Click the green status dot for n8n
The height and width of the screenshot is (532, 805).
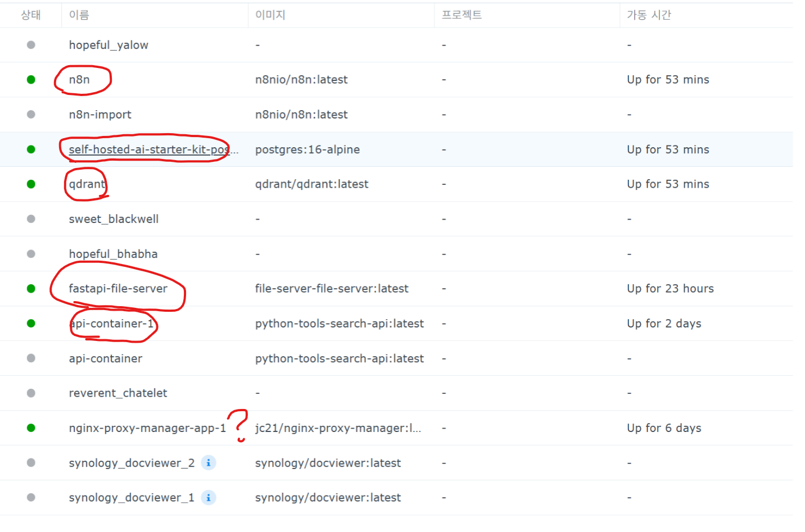click(31, 80)
